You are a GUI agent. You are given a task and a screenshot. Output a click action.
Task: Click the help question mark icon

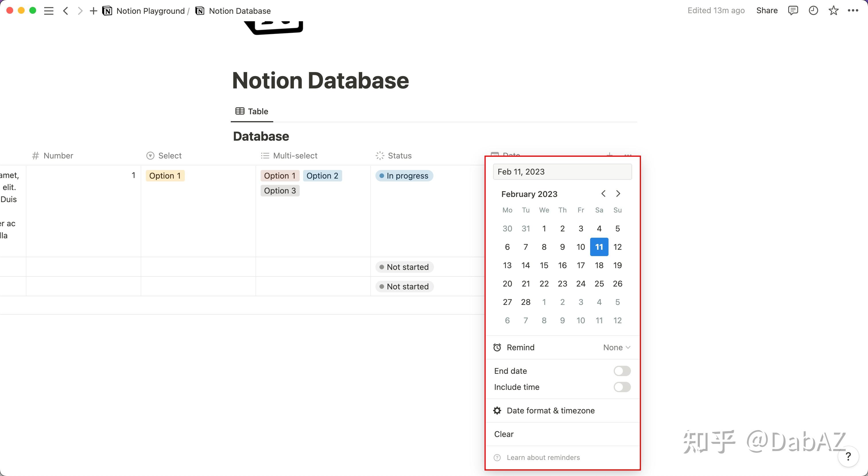coord(848,457)
